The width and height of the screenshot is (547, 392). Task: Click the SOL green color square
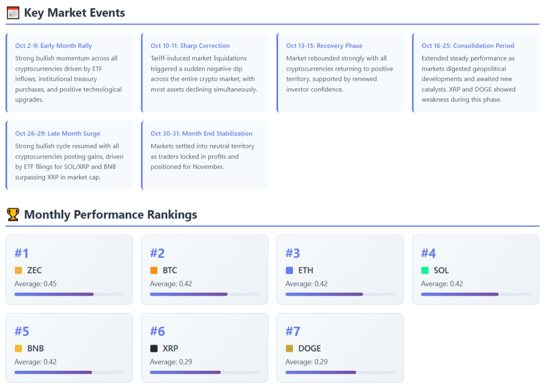pyautogui.click(x=425, y=271)
